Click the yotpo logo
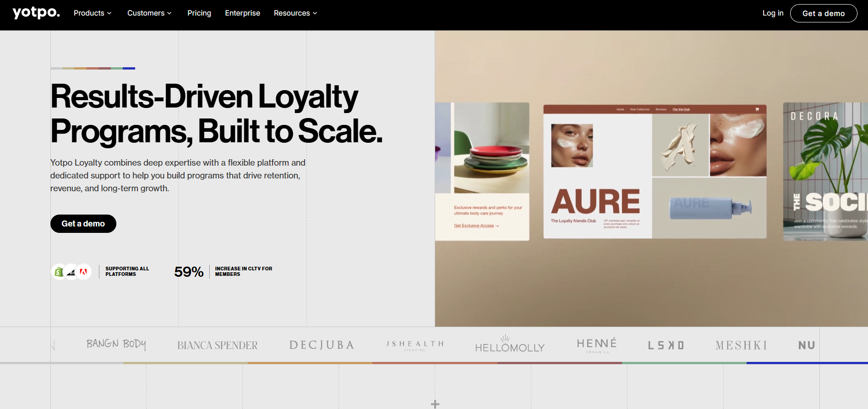The width and height of the screenshot is (868, 409). 36,13
